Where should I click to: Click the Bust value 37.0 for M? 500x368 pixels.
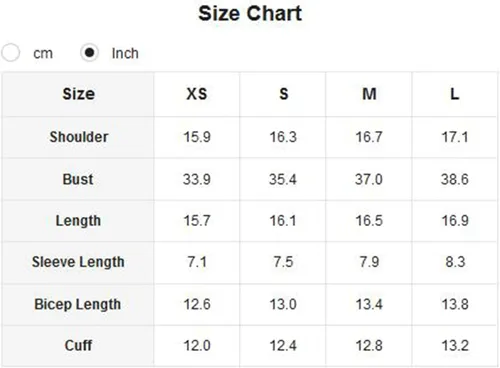369,179
